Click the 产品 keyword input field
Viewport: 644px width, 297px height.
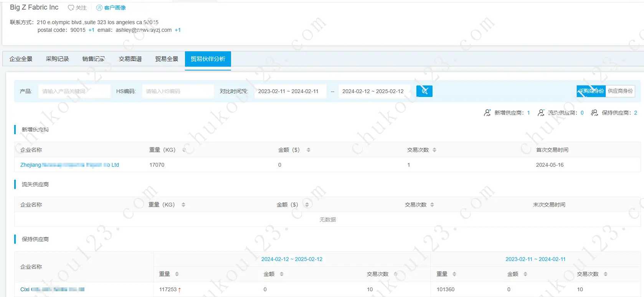[x=74, y=91]
